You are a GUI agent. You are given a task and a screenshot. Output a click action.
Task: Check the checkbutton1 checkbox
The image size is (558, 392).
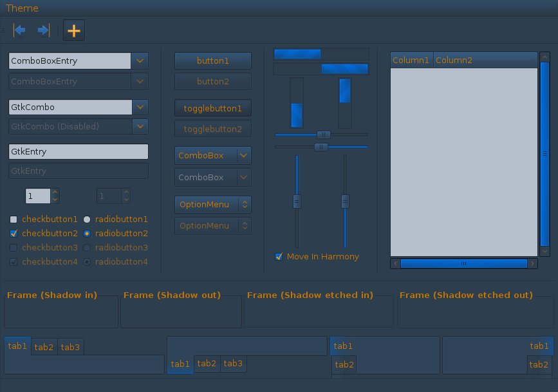pos(14,219)
